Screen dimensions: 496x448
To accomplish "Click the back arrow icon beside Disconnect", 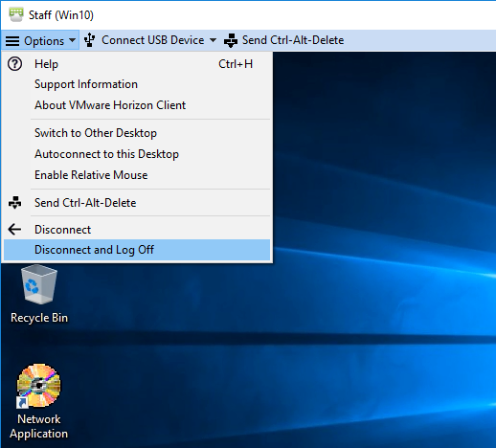I will (x=14, y=229).
